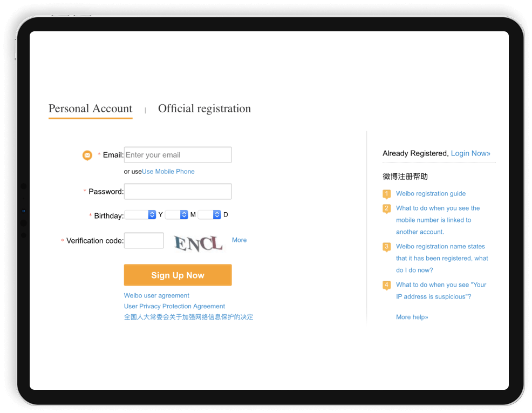Viewport: 532px width, 413px height.
Task: Click the ENCL captcha image
Action: 198,242
